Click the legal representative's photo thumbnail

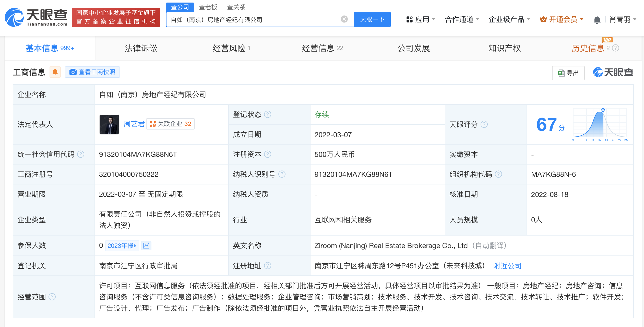click(x=109, y=125)
